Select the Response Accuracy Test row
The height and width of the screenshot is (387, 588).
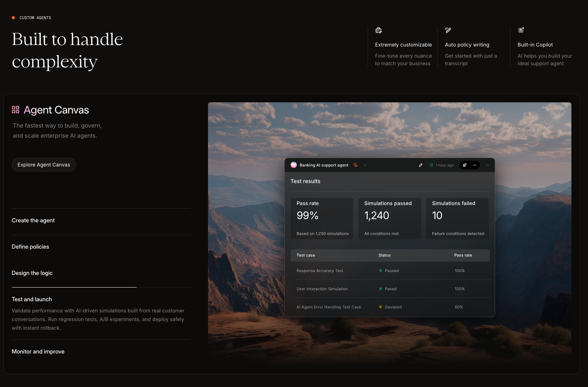pos(391,271)
